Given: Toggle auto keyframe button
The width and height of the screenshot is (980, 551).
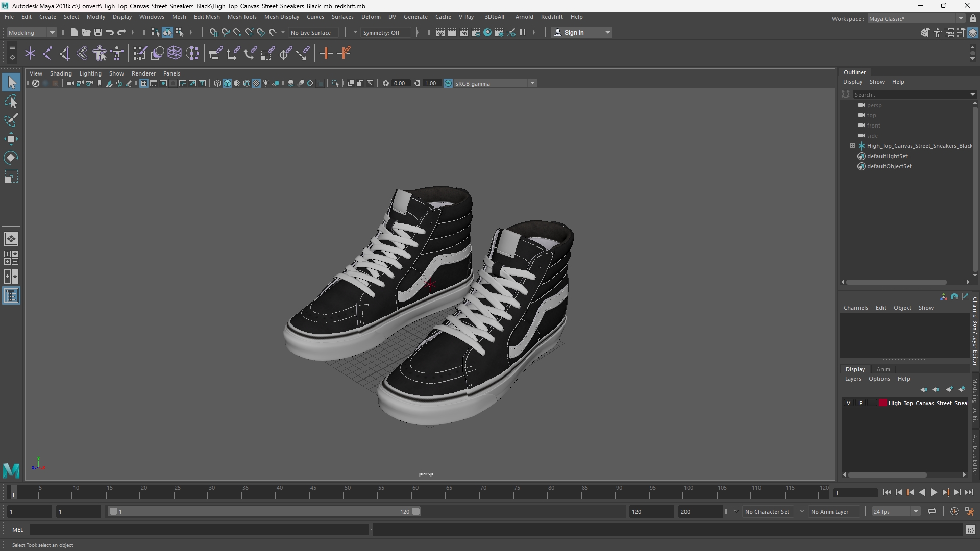Looking at the screenshot, I should click(x=954, y=511).
